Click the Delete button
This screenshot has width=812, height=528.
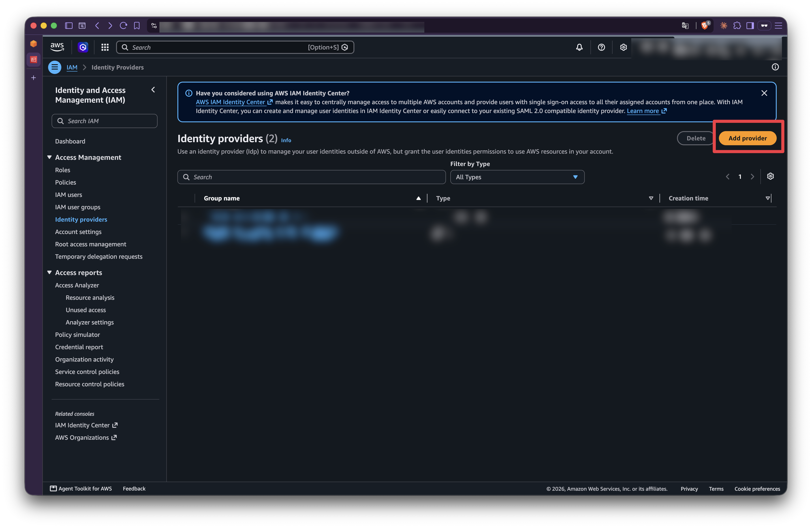click(x=695, y=138)
